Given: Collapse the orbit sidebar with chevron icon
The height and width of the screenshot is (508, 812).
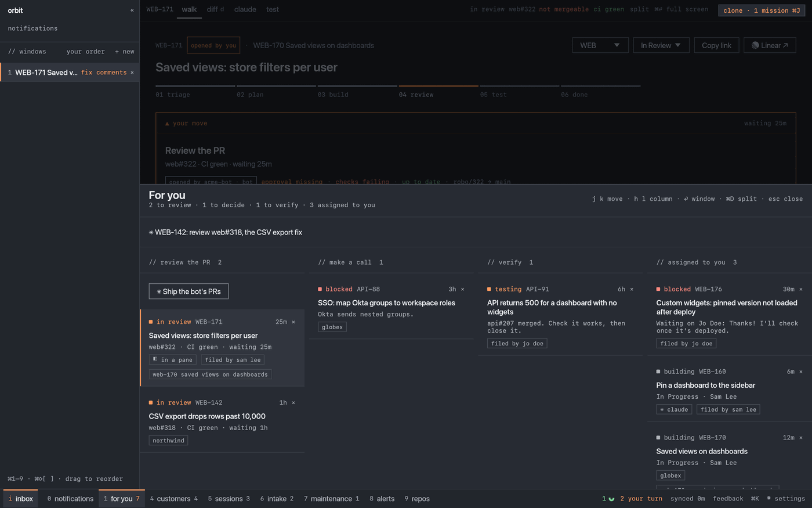Looking at the screenshot, I should coord(132,10).
